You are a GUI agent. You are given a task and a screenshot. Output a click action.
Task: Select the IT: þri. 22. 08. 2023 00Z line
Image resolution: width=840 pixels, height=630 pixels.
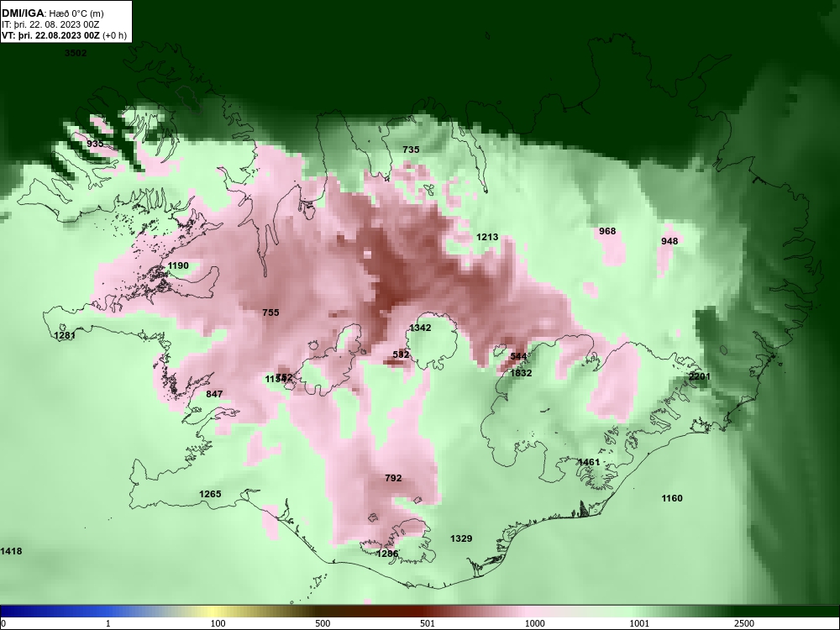pyautogui.click(x=50, y=24)
